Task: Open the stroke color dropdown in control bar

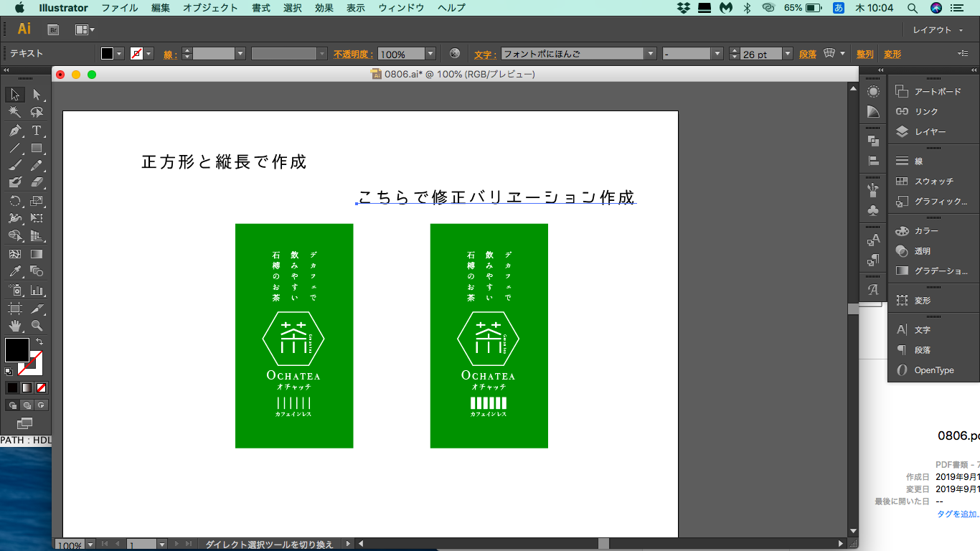Action: pyautogui.click(x=149, y=54)
